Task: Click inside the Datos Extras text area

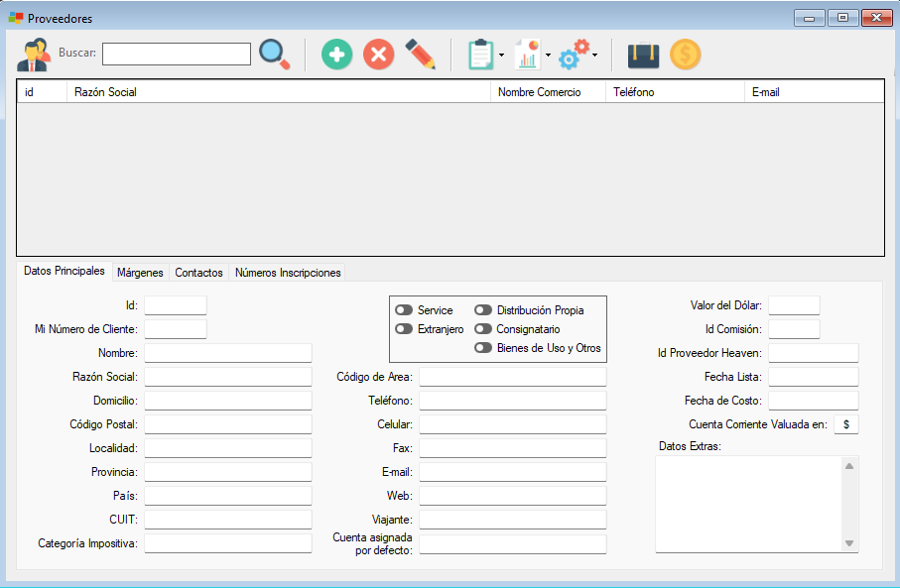Action: pos(748,505)
